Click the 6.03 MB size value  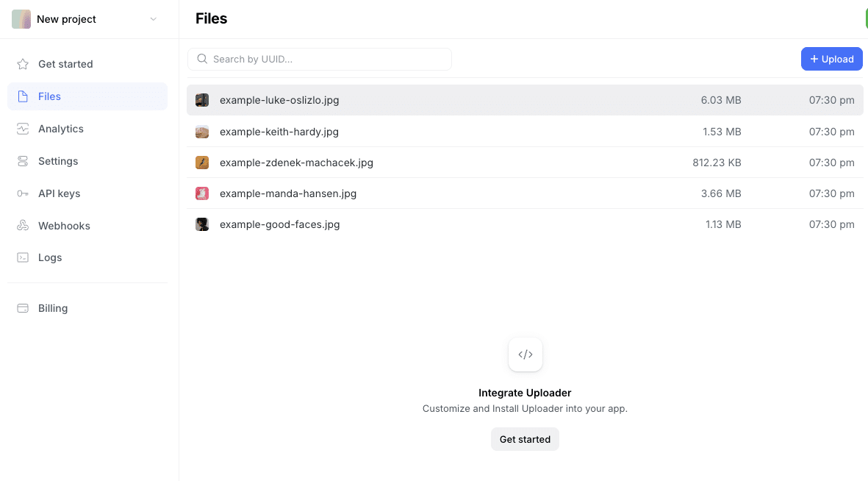point(721,100)
